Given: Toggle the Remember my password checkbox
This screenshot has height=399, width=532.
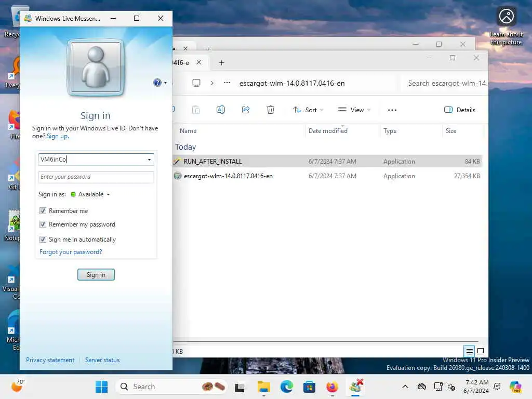Looking at the screenshot, I should coord(43,224).
